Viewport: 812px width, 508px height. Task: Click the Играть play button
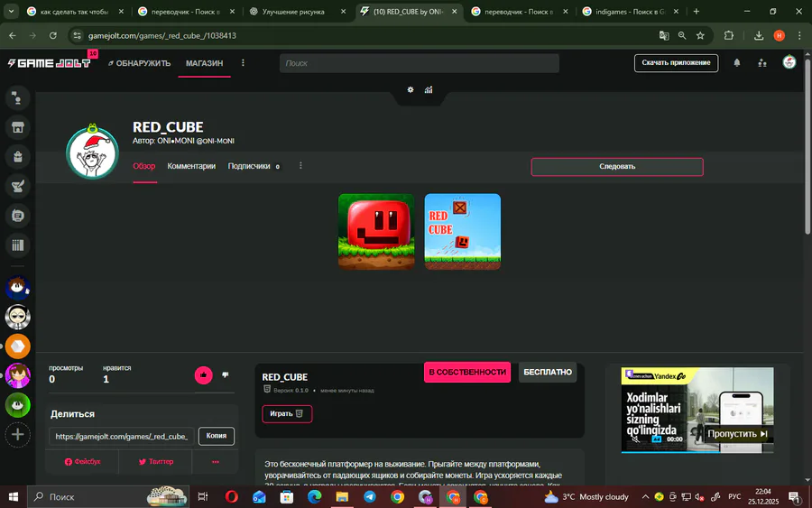pos(287,414)
